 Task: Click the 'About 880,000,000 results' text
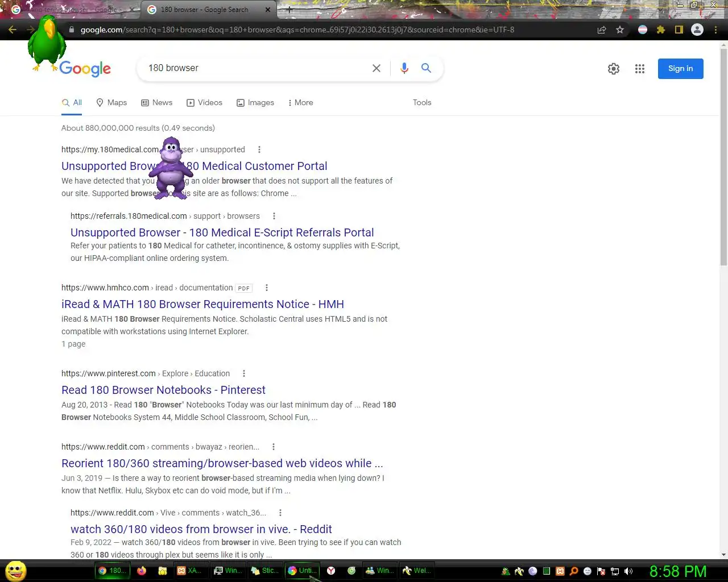pyautogui.click(x=138, y=128)
